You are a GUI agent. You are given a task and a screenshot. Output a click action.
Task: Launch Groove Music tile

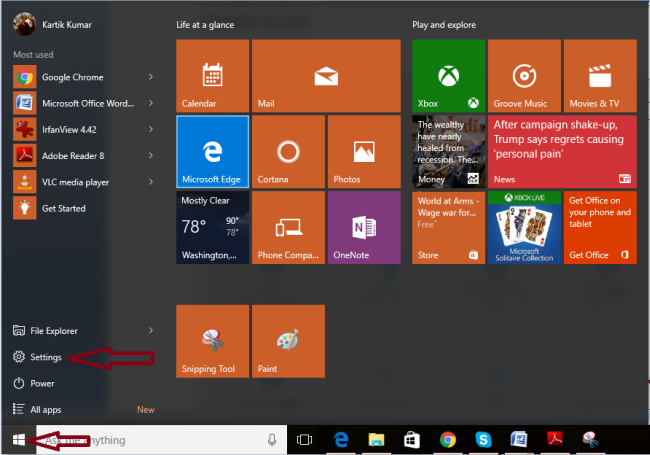click(524, 75)
